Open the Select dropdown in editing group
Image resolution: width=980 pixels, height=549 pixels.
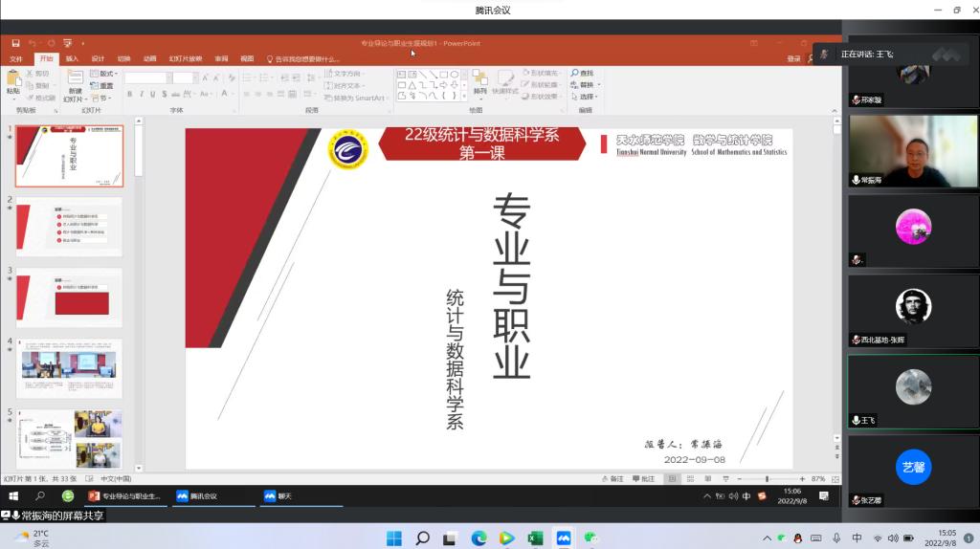coord(586,97)
